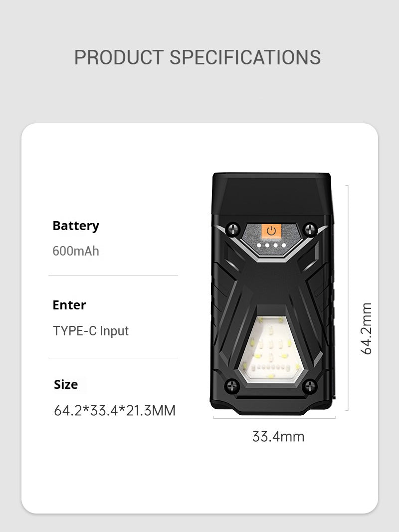Select the Size spec label
This screenshot has width=399, height=532.
[66, 385]
